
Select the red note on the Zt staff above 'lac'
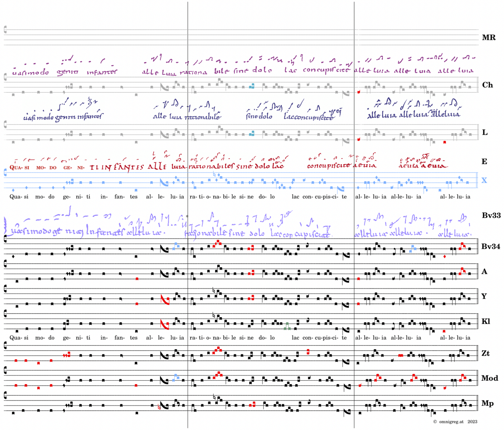click(308, 351)
